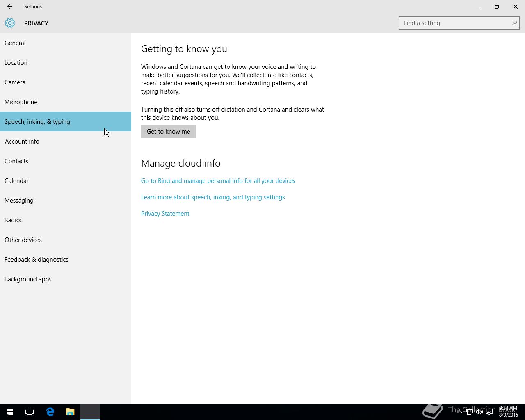525x420 pixels.
Task: Open the Location privacy section
Action: coord(66,62)
